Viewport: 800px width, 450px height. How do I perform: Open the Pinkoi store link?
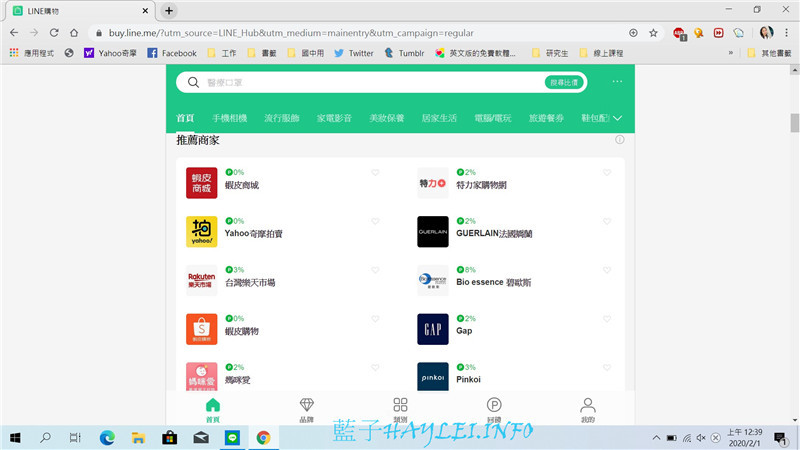coord(468,380)
